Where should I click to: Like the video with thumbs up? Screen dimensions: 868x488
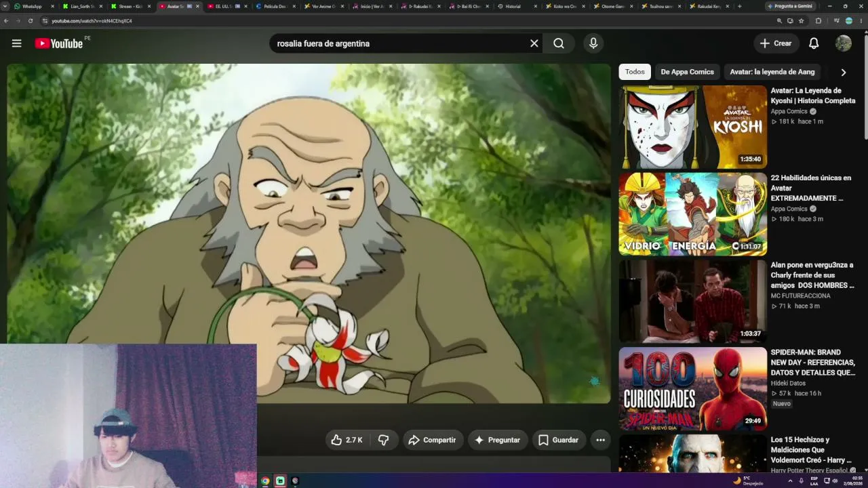point(347,440)
